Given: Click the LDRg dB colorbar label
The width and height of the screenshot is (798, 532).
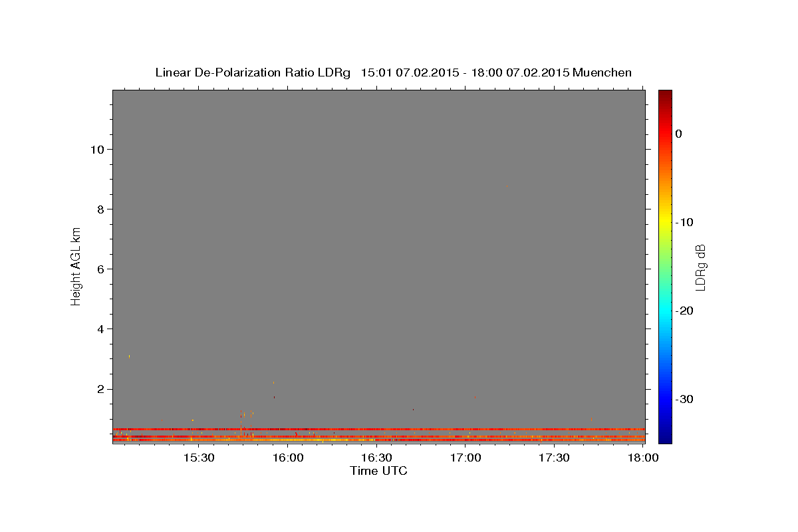Looking at the screenshot, I should pyautogui.click(x=700, y=267).
